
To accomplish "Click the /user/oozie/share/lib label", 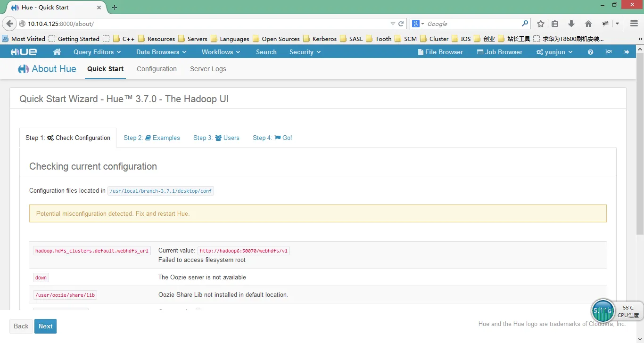I will [x=65, y=295].
